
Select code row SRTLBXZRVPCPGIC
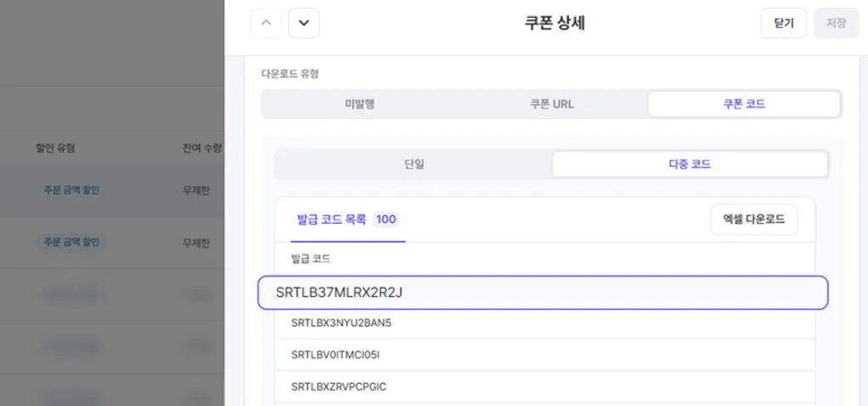click(x=338, y=386)
